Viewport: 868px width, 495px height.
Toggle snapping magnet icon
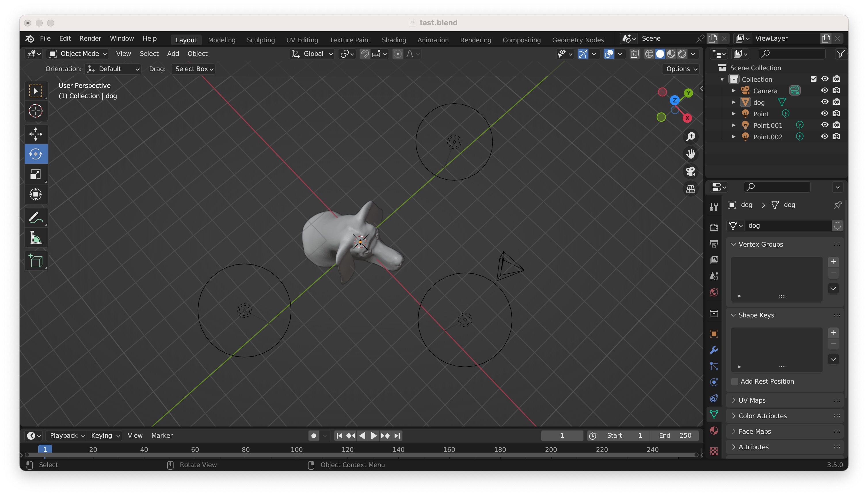[x=365, y=54]
